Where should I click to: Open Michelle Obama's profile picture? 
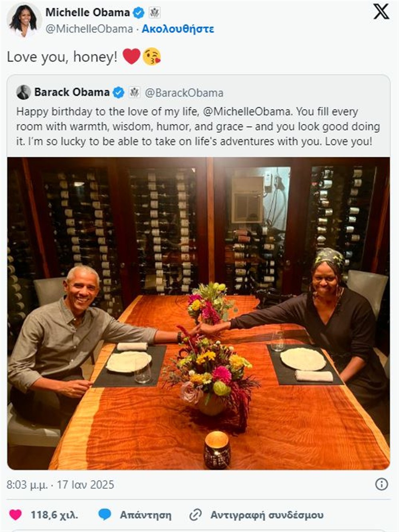tap(24, 21)
